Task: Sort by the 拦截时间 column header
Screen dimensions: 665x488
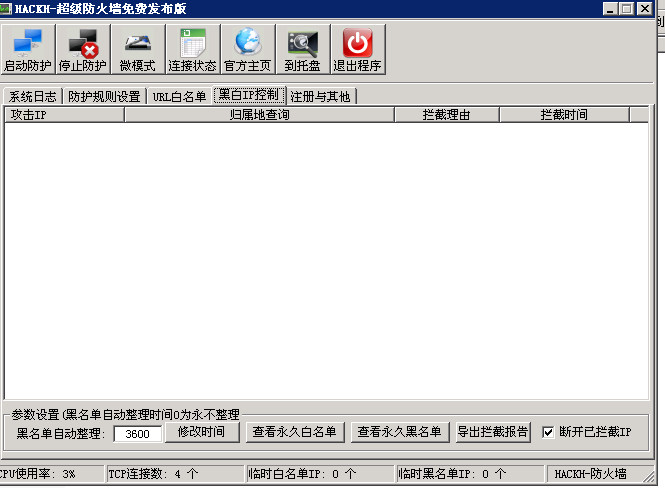Action: tap(564, 114)
